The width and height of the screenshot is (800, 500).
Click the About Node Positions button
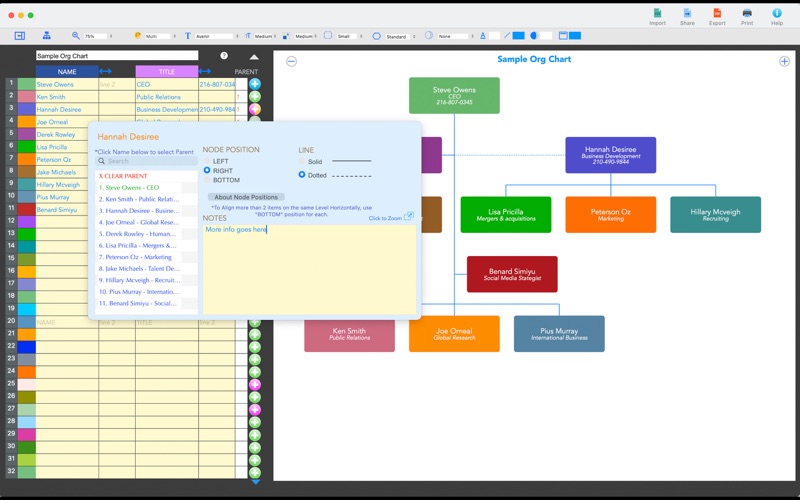click(246, 197)
